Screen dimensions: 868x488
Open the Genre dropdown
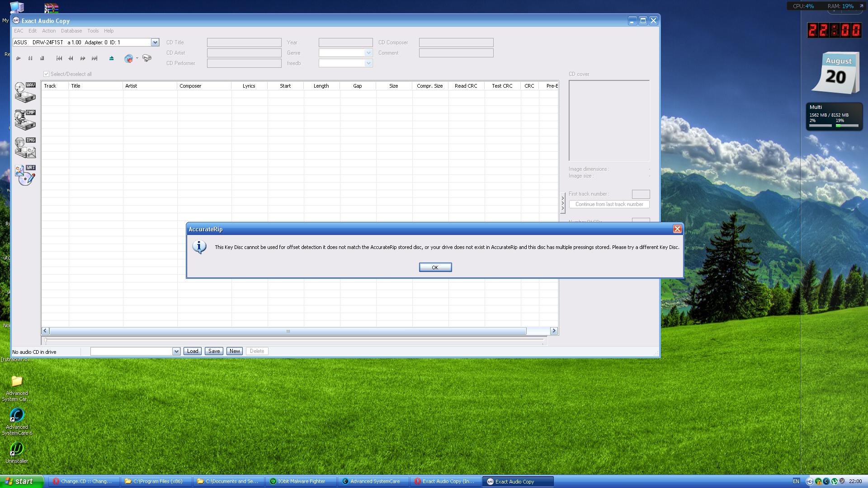368,53
